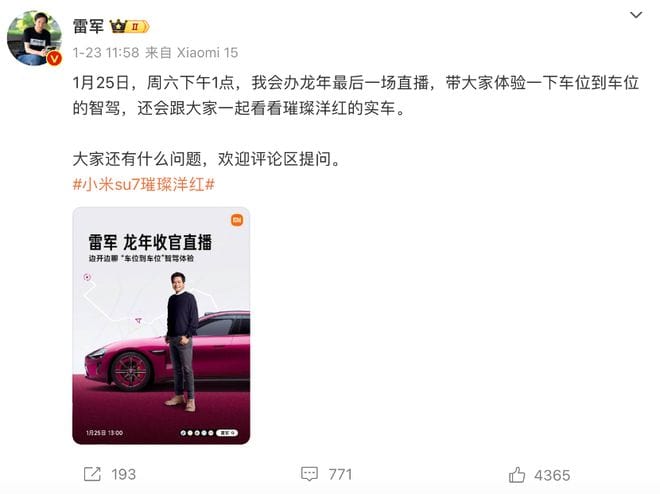Open the 雷军 username profile link

(x=88, y=26)
